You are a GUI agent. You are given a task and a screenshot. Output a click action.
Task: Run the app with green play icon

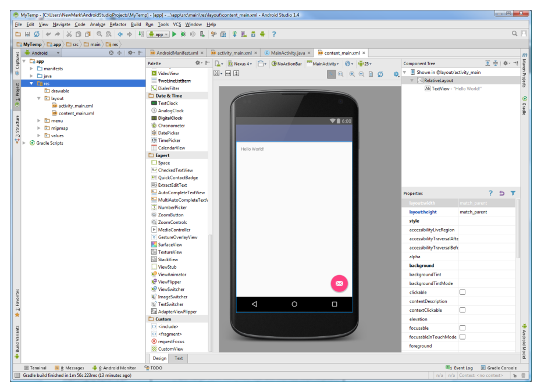(175, 34)
